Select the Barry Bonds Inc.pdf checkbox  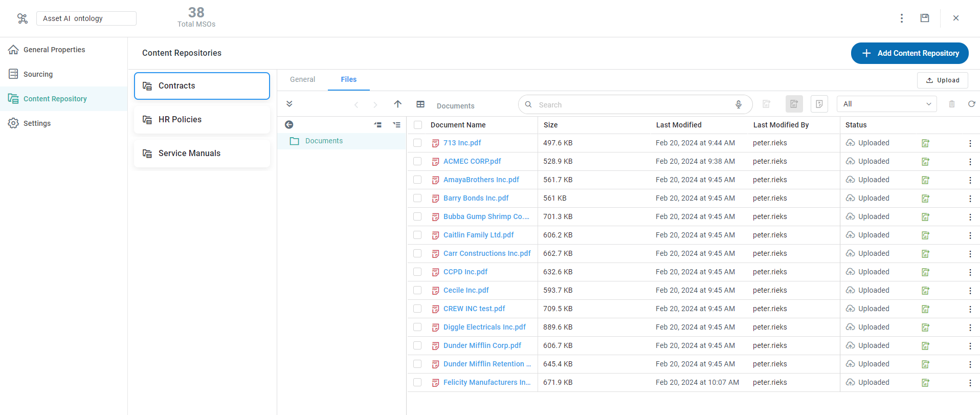point(417,198)
